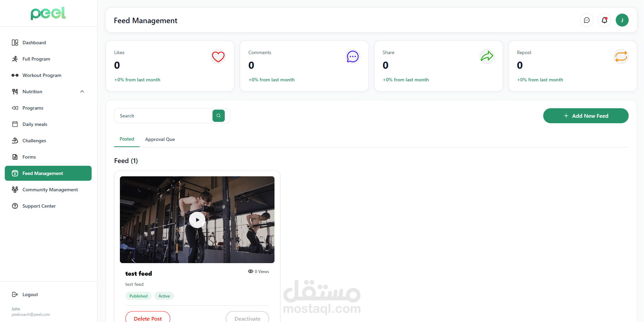Open Community Management menu item
The width and height of the screenshot is (644, 322).
tap(48, 190)
